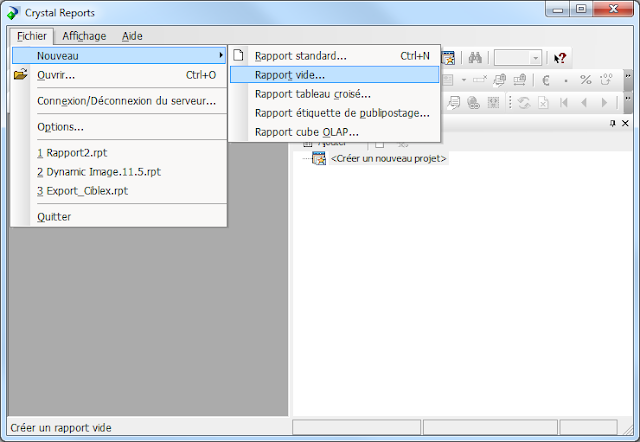Open recent file 3 Export_Ciblex.rpt
This screenshot has height=442, width=640.
119,191
